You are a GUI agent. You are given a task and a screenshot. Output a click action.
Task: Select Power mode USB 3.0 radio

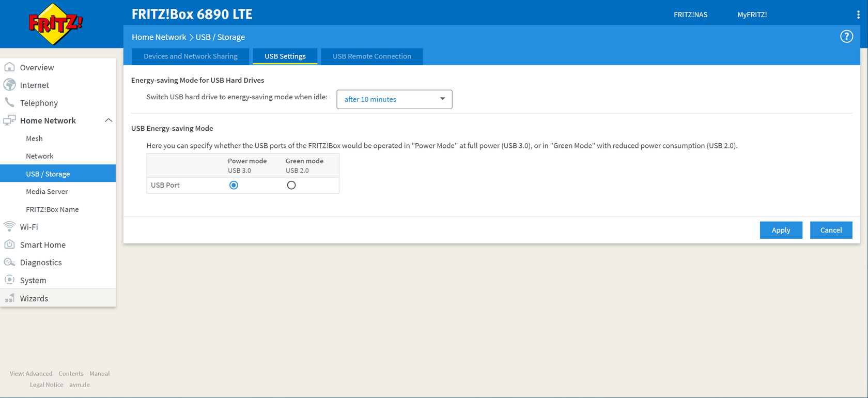click(x=234, y=185)
